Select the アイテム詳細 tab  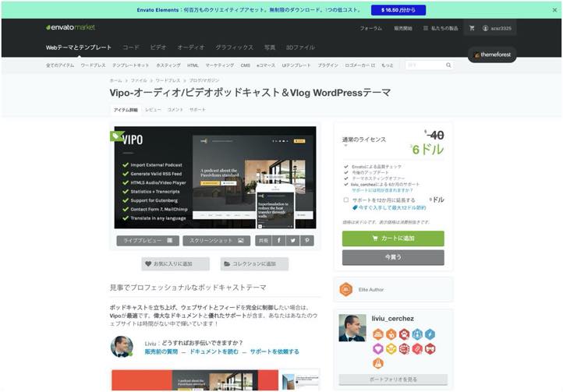click(x=126, y=110)
